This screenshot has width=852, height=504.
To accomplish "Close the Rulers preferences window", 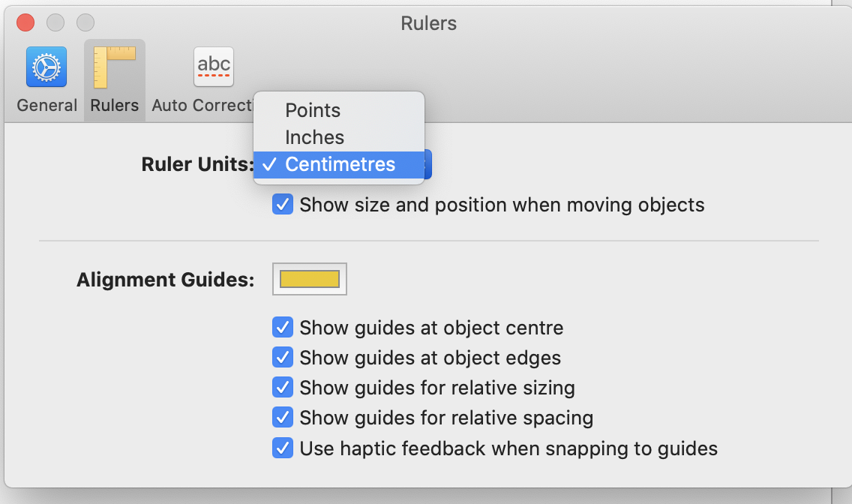I will [x=25, y=22].
